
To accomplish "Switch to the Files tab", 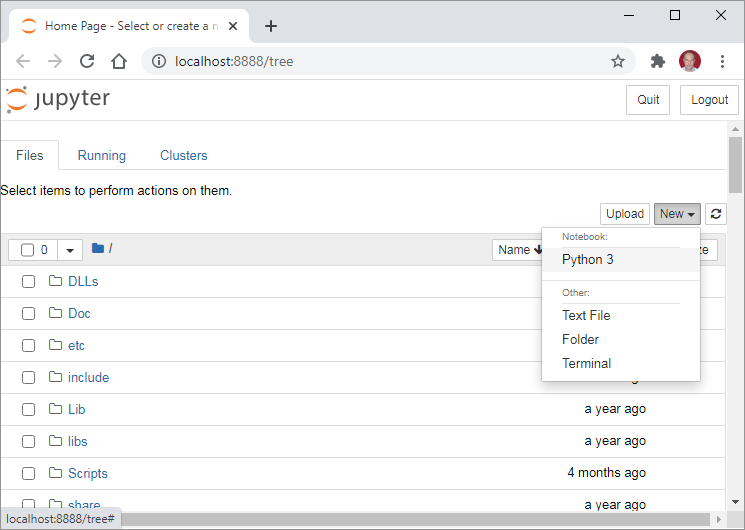I will (29, 155).
